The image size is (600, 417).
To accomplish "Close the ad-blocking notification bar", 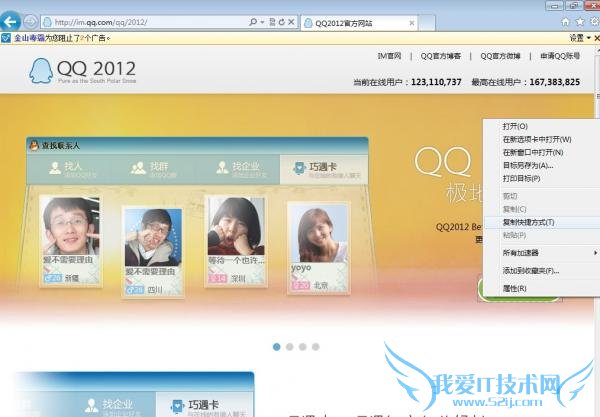I will click(597, 38).
